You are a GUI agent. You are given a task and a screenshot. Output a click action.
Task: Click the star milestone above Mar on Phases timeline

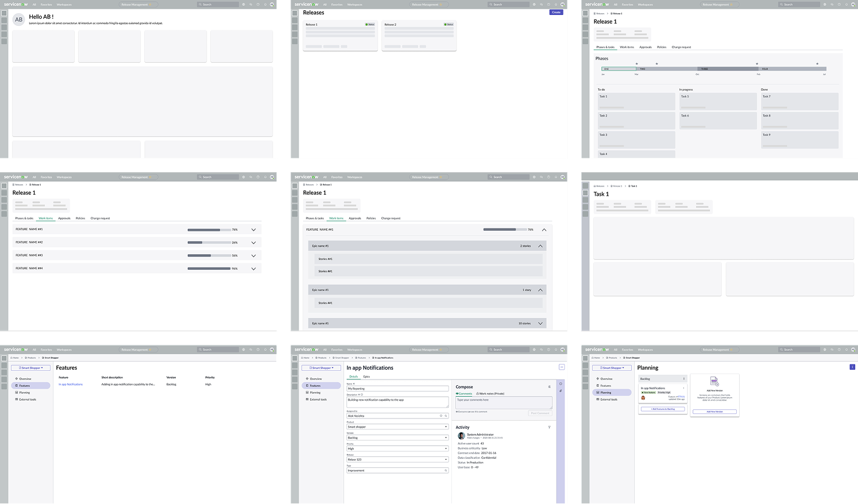click(636, 64)
